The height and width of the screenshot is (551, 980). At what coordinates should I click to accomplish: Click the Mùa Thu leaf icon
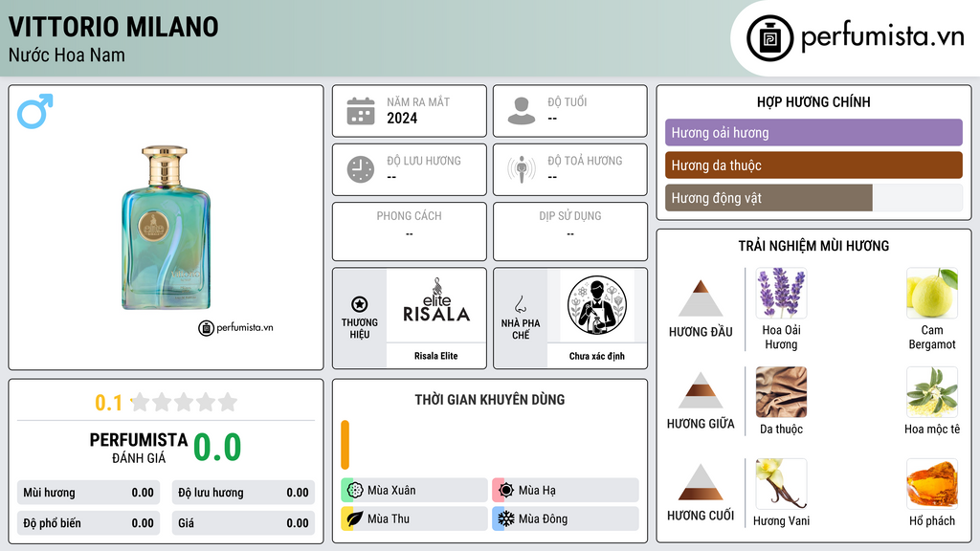pyautogui.click(x=355, y=518)
